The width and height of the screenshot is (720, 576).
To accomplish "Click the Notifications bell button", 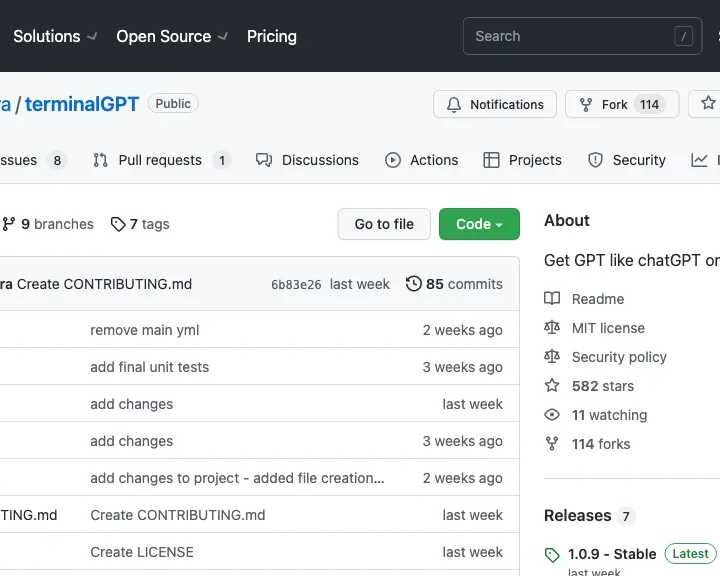I will (x=495, y=104).
